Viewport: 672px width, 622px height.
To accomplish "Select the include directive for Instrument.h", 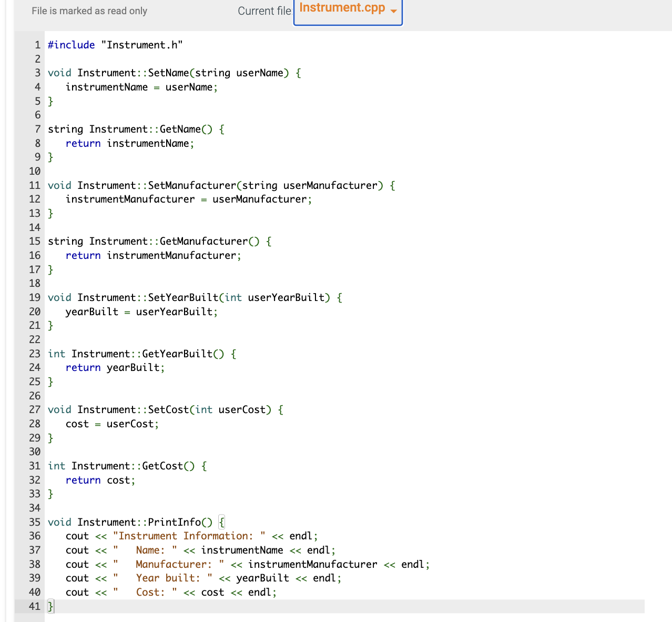I will click(115, 45).
